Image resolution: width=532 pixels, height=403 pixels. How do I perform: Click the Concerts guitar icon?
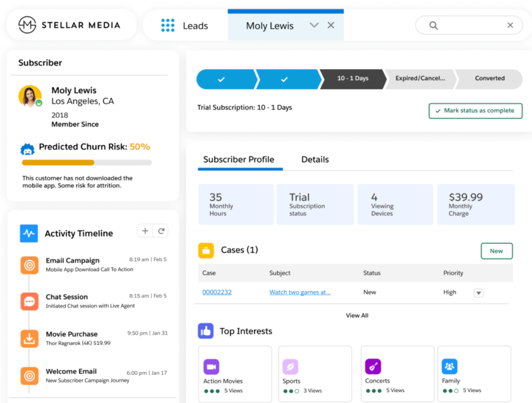(x=373, y=367)
